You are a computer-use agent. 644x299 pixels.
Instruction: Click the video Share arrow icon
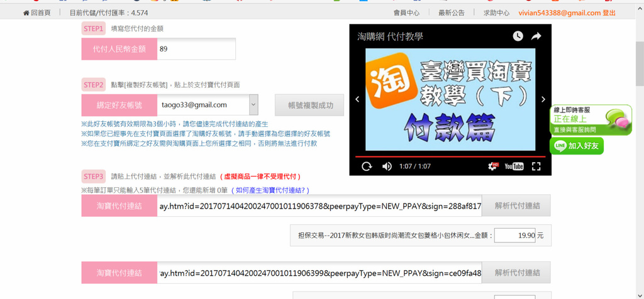(x=536, y=36)
